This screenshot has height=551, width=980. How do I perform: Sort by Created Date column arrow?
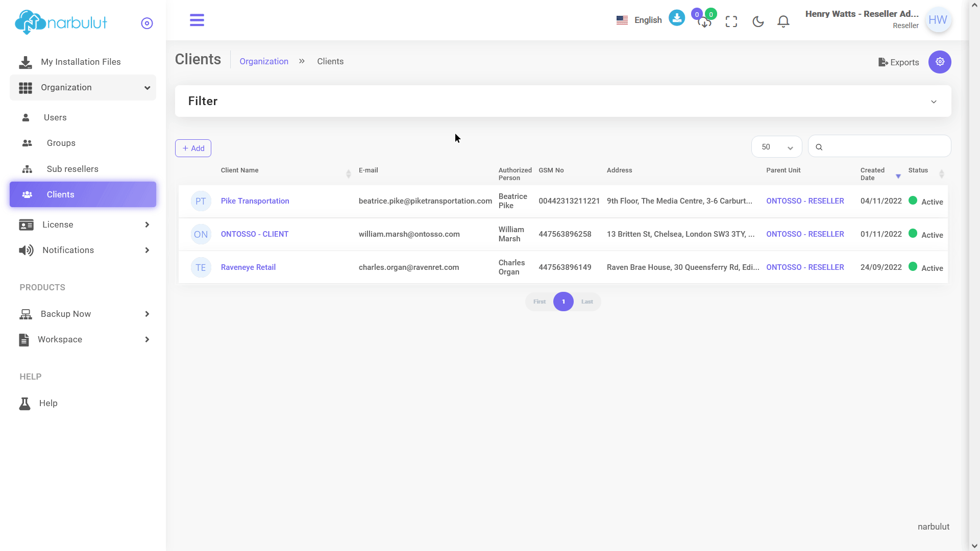point(898,177)
